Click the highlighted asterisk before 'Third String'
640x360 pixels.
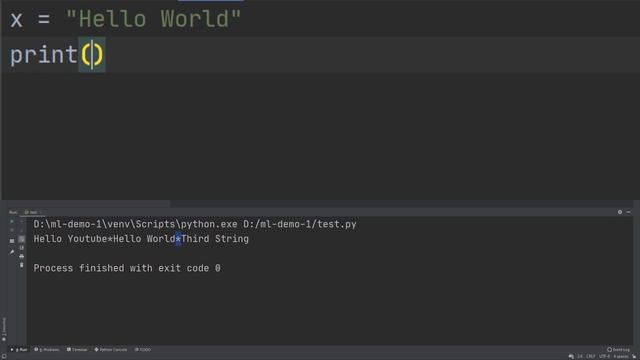coord(178,239)
